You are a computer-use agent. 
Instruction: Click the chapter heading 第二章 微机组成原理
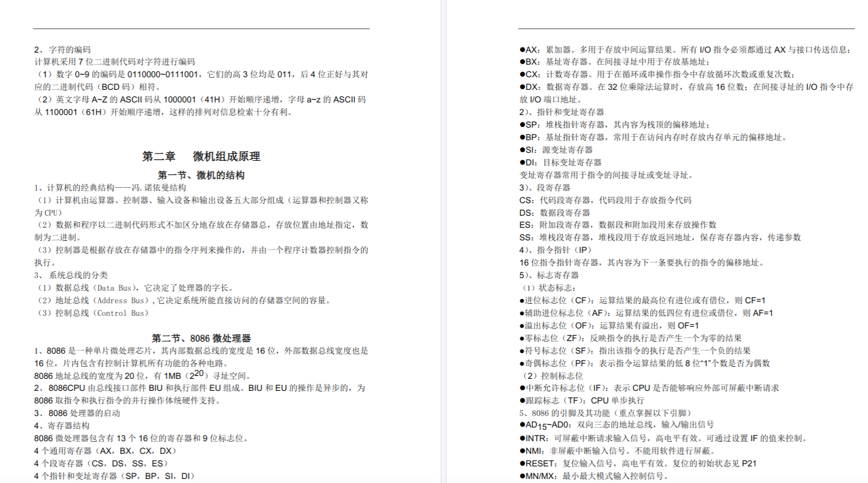pyautogui.click(x=201, y=156)
